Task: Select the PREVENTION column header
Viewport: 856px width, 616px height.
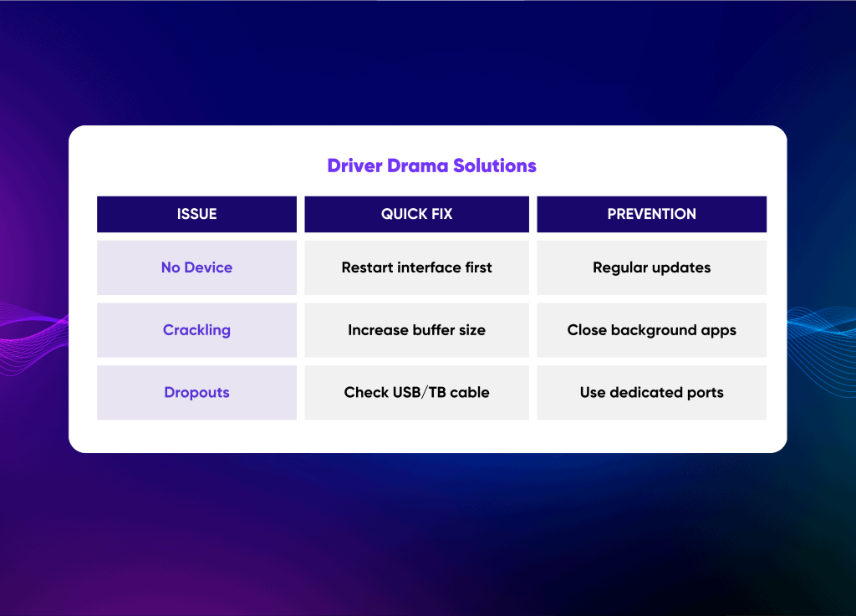Action: pos(651,214)
